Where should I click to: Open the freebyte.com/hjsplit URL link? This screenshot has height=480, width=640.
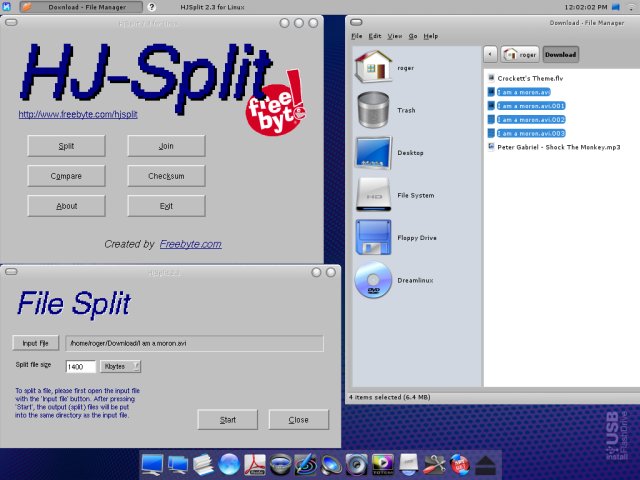78,114
